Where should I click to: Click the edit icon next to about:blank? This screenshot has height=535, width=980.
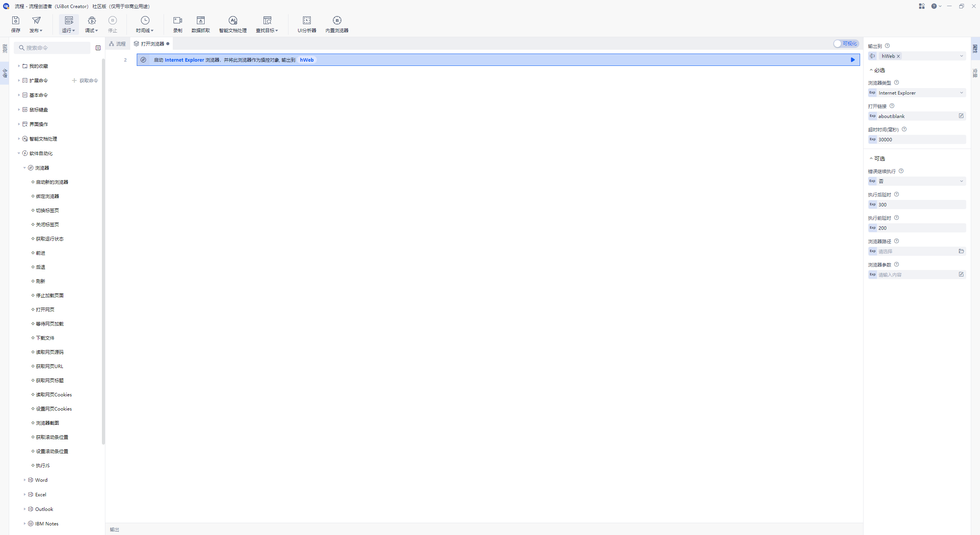961,116
